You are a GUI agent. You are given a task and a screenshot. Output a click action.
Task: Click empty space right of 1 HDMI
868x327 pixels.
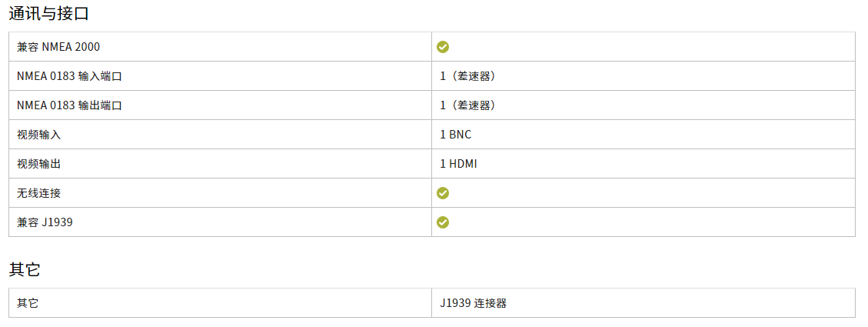pyautogui.click(x=664, y=164)
